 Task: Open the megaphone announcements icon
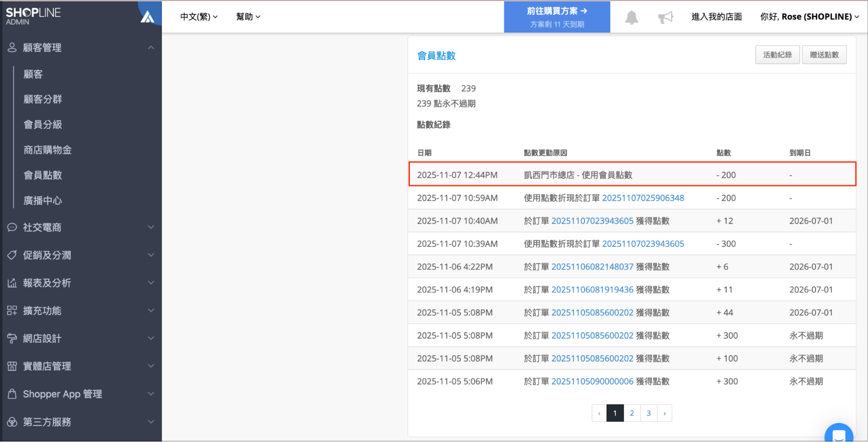point(665,17)
